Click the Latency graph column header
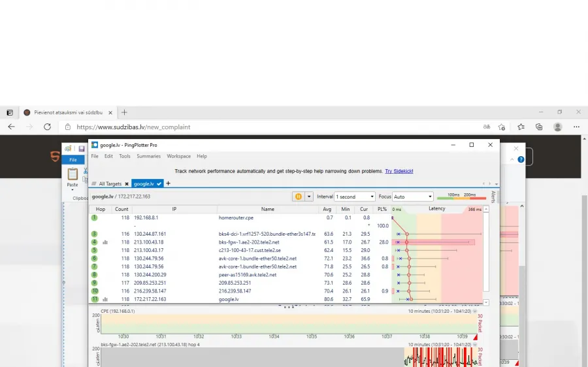Screen dimensions: 588x367 (437, 209)
